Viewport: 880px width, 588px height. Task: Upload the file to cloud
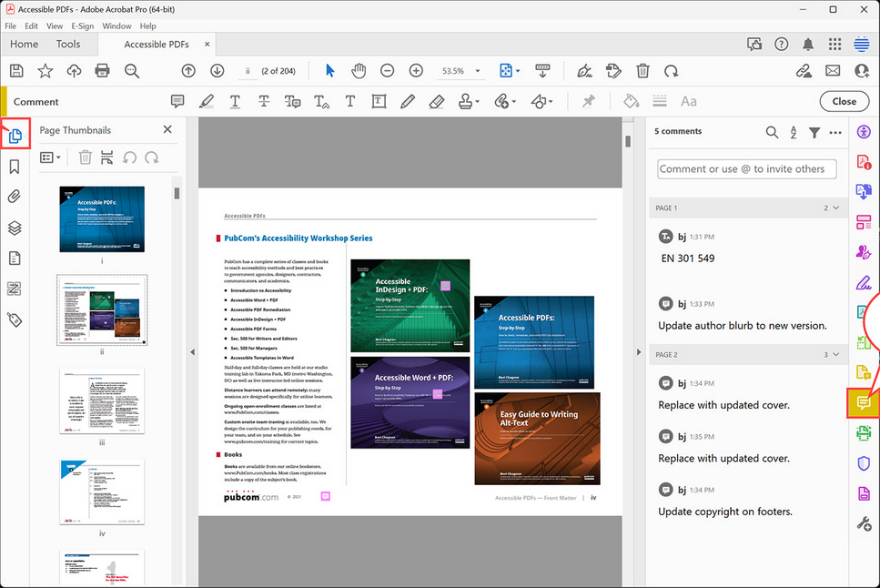(x=74, y=71)
